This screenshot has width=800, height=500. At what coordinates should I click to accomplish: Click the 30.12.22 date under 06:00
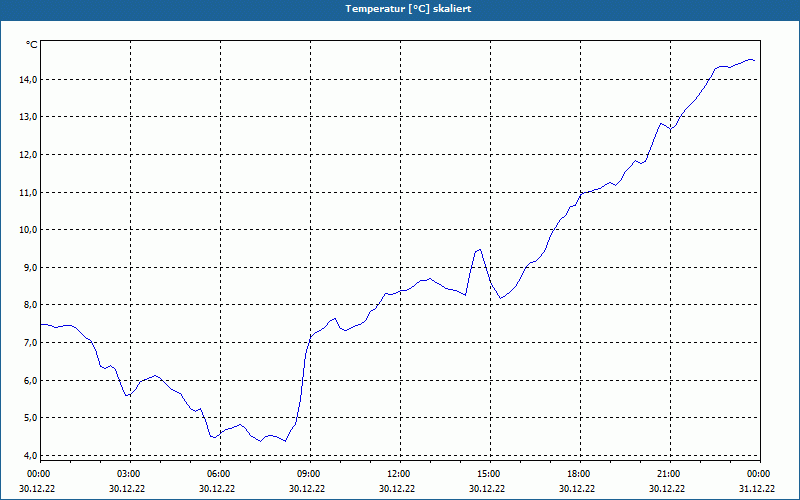tap(217, 488)
